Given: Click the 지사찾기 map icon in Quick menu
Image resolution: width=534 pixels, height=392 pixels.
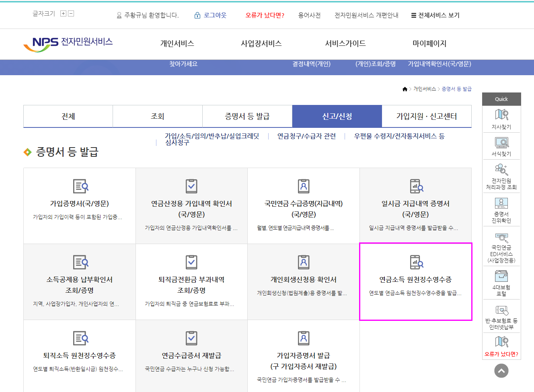Looking at the screenshot, I should pyautogui.click(x=501, y=115).
